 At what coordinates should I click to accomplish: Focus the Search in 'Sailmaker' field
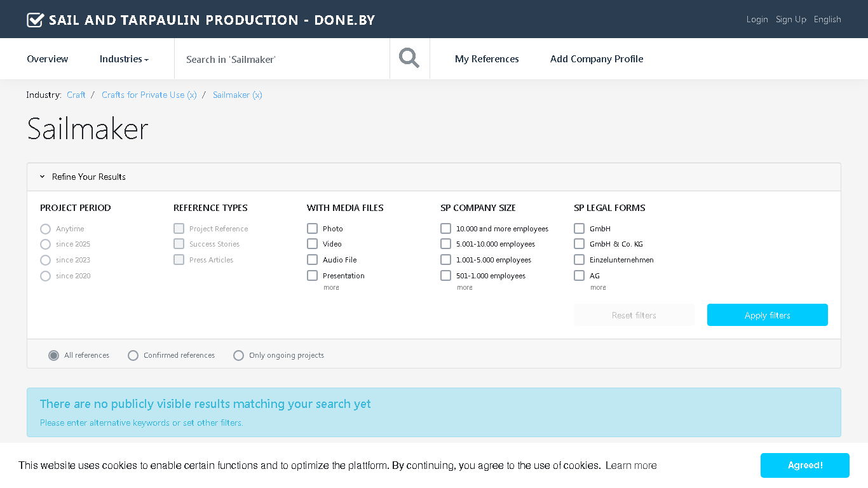coord(282,59)
